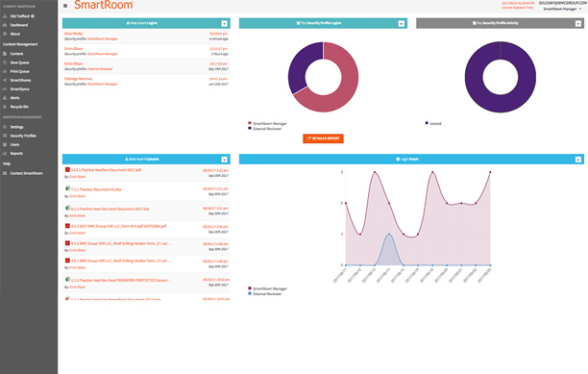
Task: Click Excel icon of 1.1.2 PASSWORD PROTECTED document
Action: (67, 280)
